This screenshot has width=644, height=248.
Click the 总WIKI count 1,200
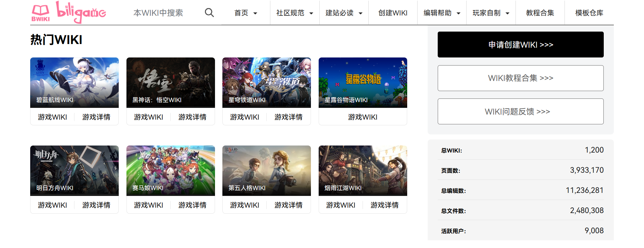(x=594, y=150)
